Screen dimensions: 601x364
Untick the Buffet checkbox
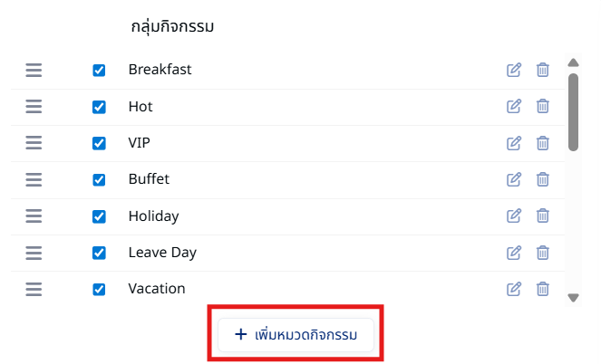99,180
